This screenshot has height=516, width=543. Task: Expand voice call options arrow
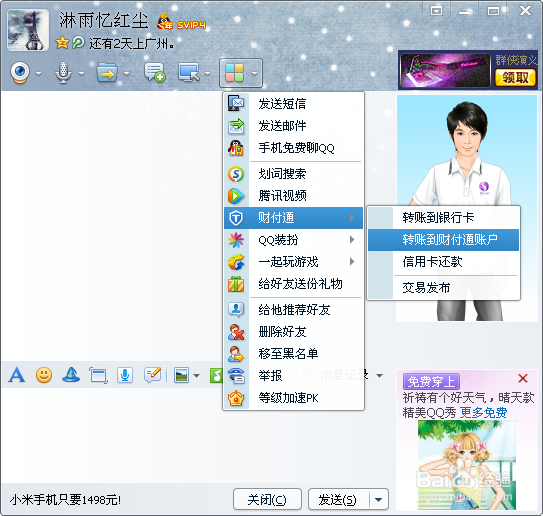pyautogui.click(x=81, y=73)
